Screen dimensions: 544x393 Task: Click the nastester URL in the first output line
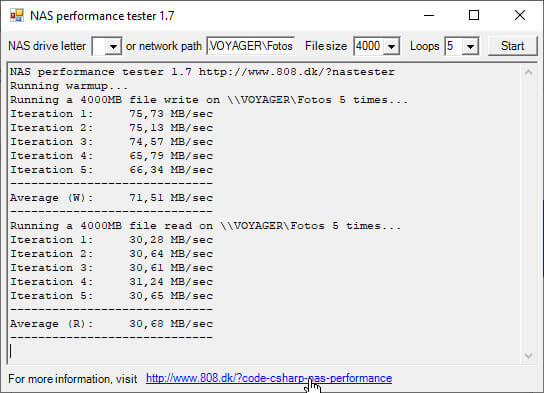(x=297, y=72)
